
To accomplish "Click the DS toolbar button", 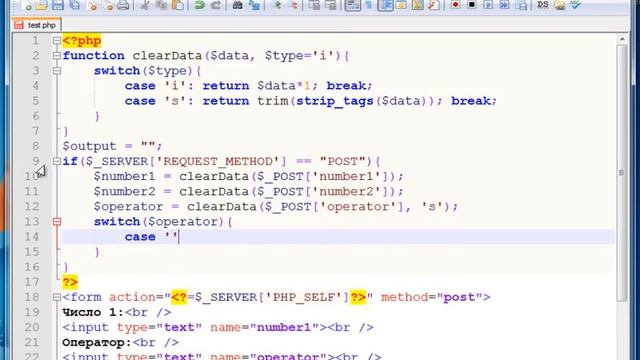I will [543, 5].
